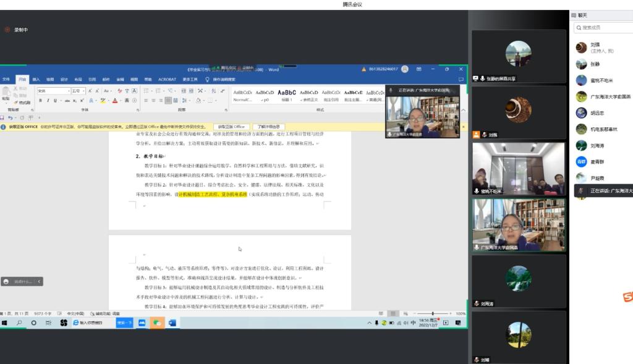Click the underline formatting icon
Viewport: 633px width, 364px height.
pos(54,100)
